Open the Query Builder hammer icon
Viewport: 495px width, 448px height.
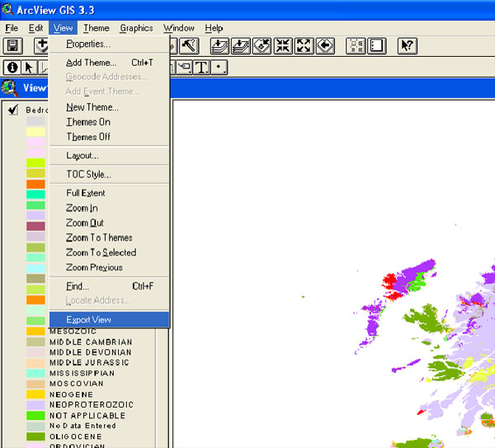(x=189, y=45)
